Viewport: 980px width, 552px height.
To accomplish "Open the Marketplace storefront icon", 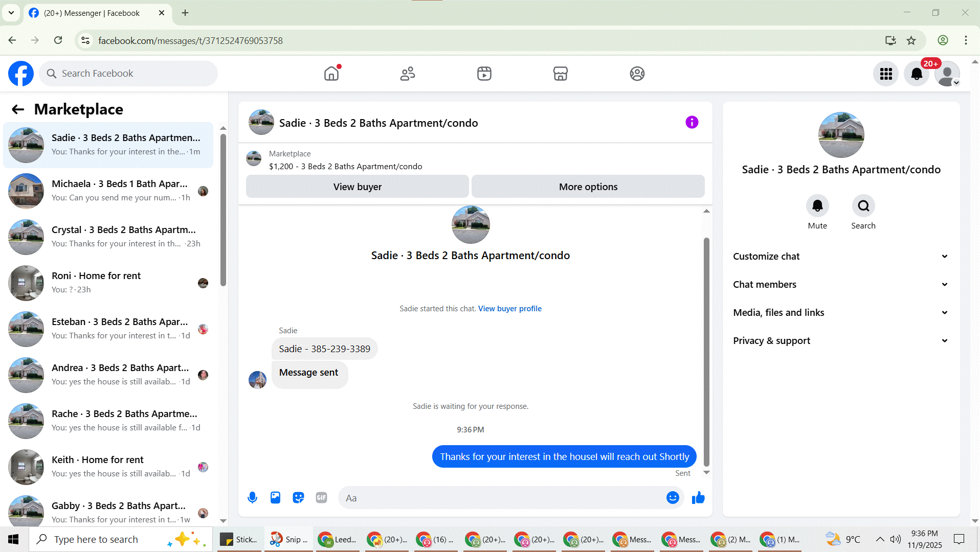I will [x=561, y=74].
